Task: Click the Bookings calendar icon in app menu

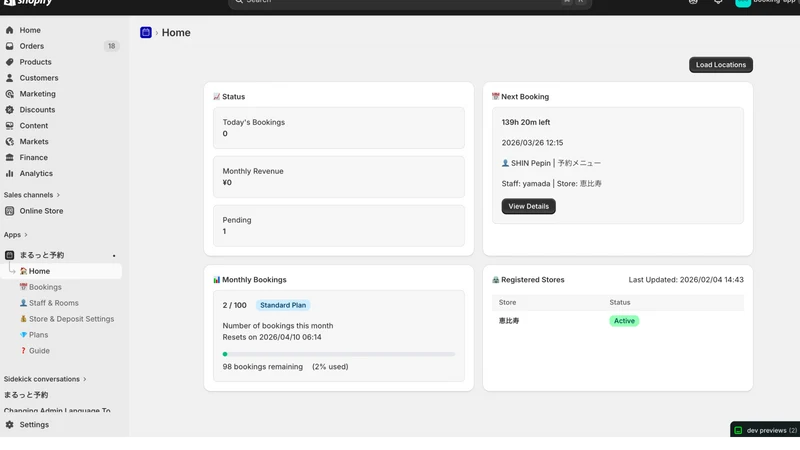Action: 23,287
